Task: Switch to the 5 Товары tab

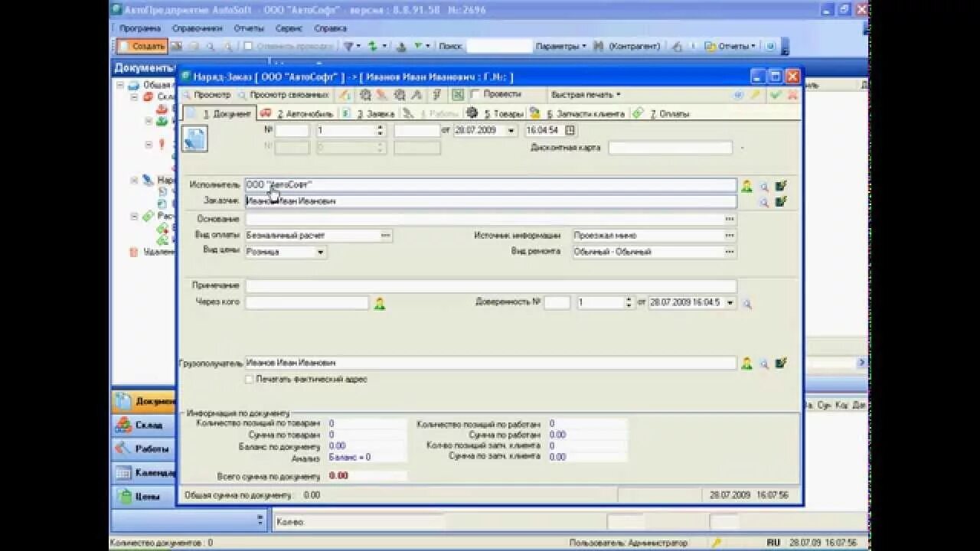Action: click(495, 113)
